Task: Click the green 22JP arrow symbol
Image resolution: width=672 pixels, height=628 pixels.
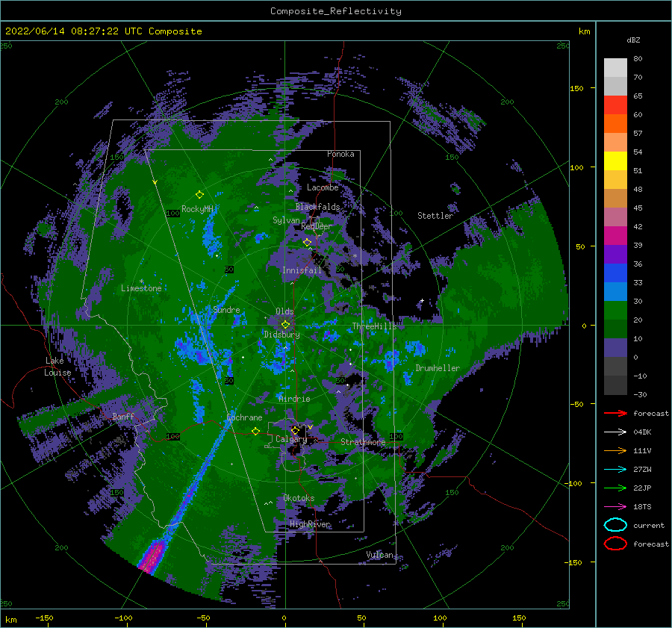Action: [615, 488]
